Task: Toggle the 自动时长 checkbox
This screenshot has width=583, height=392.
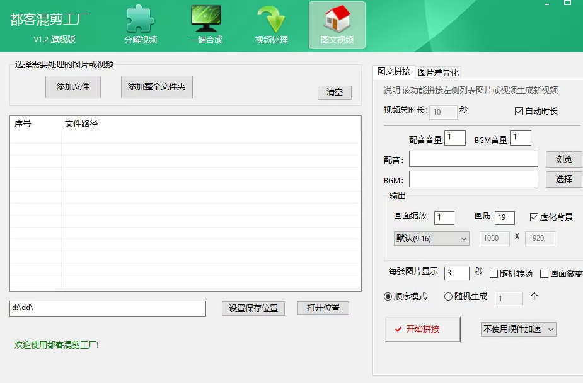Action: point(536,111)
